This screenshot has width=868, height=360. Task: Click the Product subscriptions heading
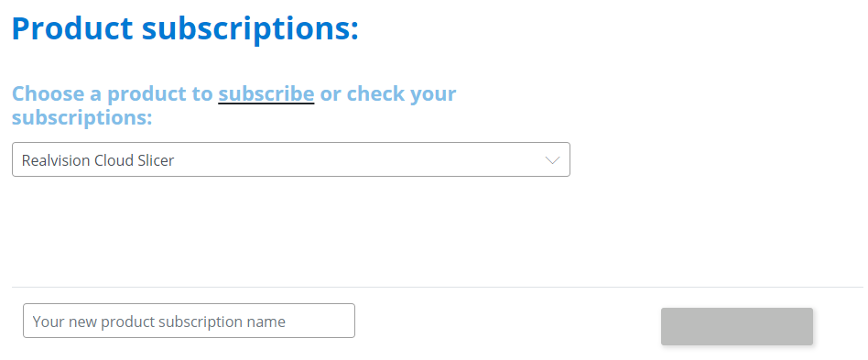186,28
